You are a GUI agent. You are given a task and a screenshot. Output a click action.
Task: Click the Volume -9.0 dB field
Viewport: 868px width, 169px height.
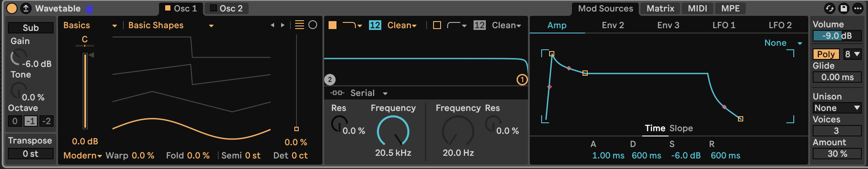click(x=837, y=36)
